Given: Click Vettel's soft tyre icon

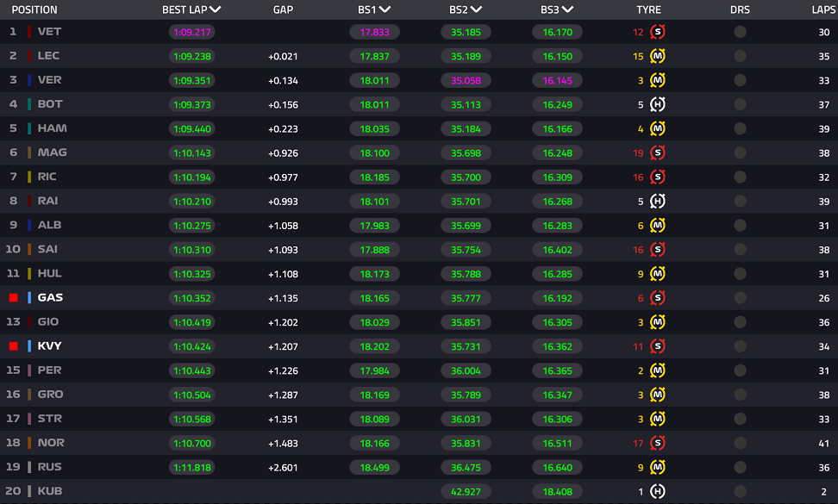Looking at the screenshot, I should tap(657, 32).
